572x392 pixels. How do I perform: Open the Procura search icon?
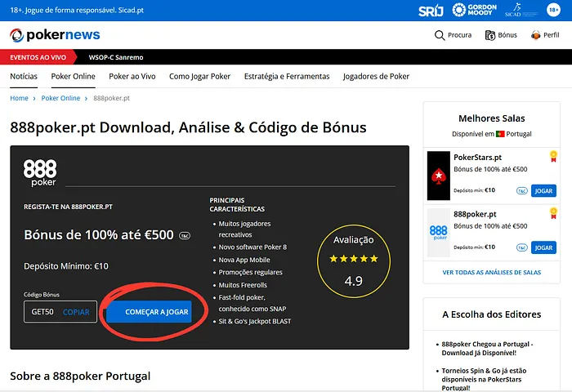(x=440, y=35)
